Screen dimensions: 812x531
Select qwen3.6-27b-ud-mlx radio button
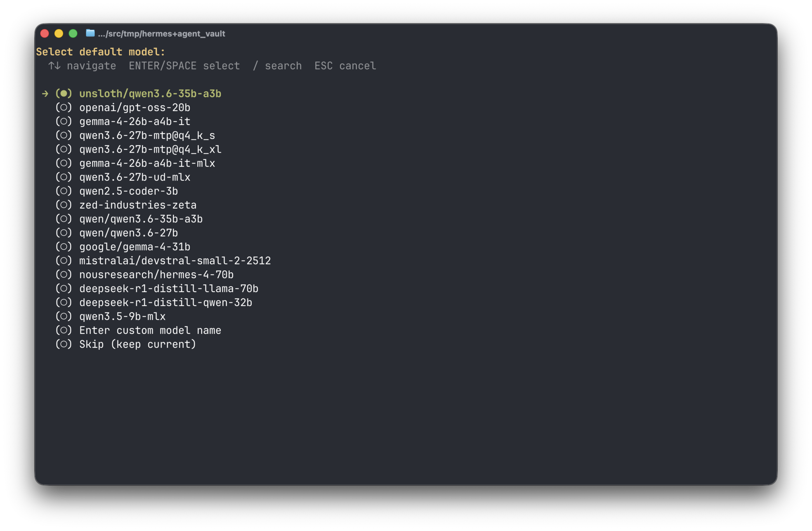click(x=64, y=177)
